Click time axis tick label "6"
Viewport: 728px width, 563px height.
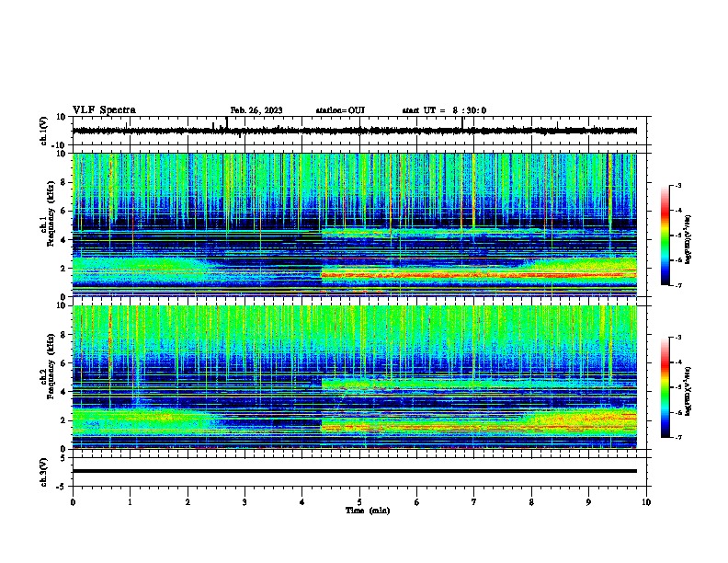416,502
